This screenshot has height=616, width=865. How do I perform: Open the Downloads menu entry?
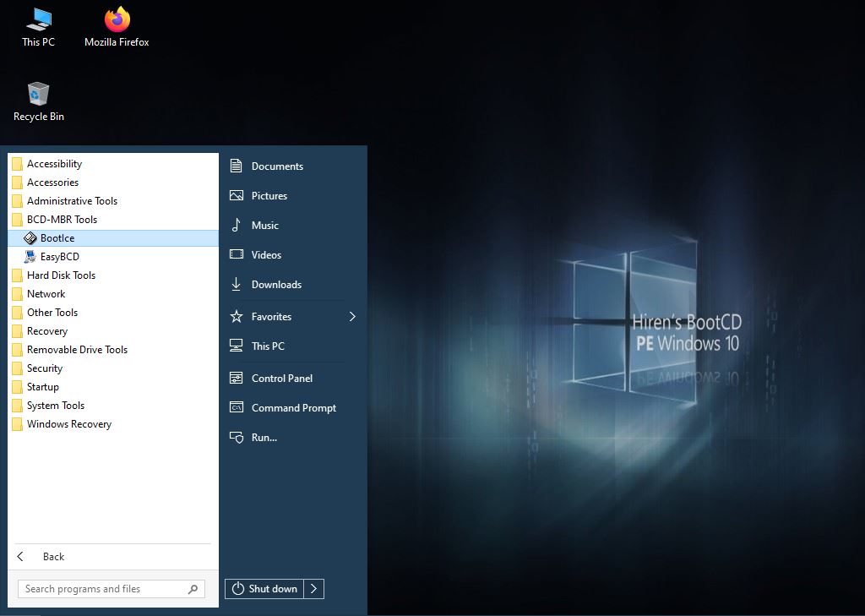275,285
